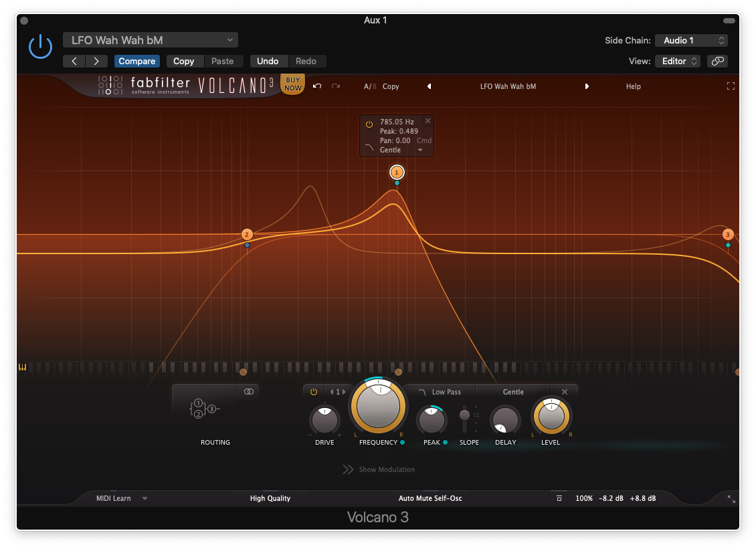Go to next preset with right arrow
The image size is (756, 549).
587,86
